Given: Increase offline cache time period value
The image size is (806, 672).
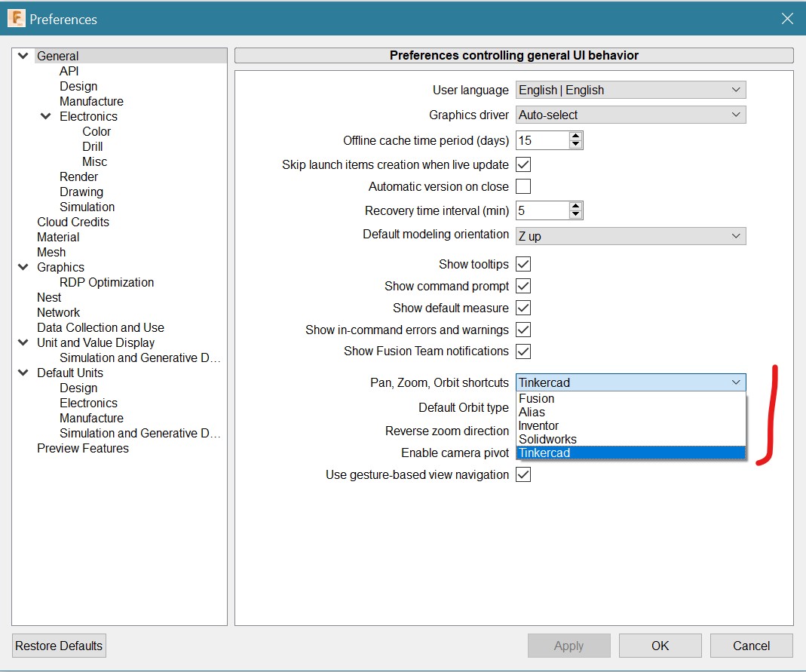Looking at the screenshot, I should click(576, 137).
